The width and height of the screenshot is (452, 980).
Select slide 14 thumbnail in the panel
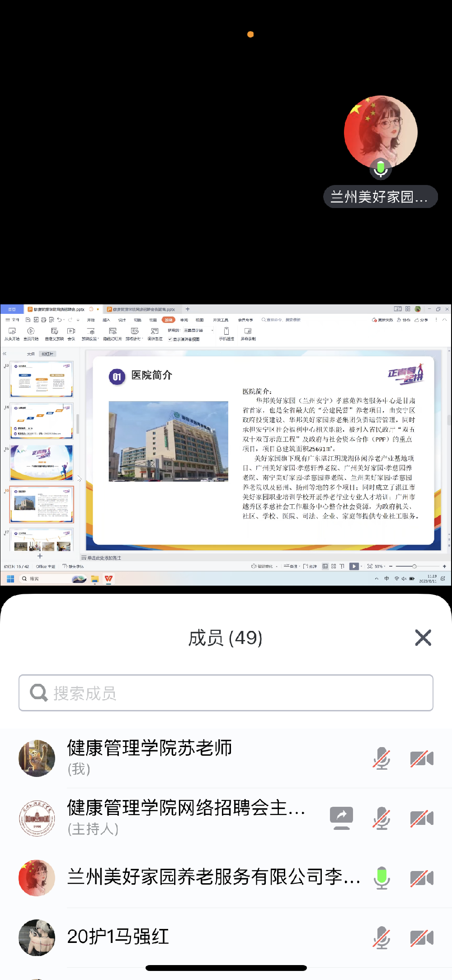(42, 421)
